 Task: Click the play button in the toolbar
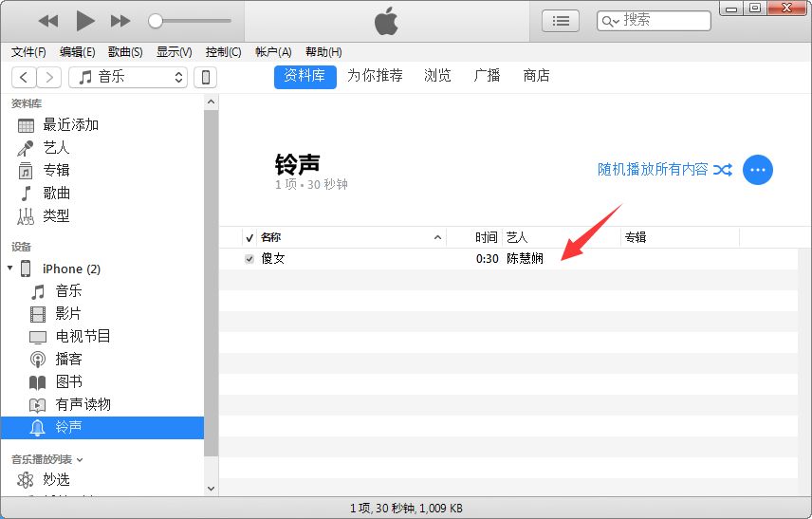point(84,20)
